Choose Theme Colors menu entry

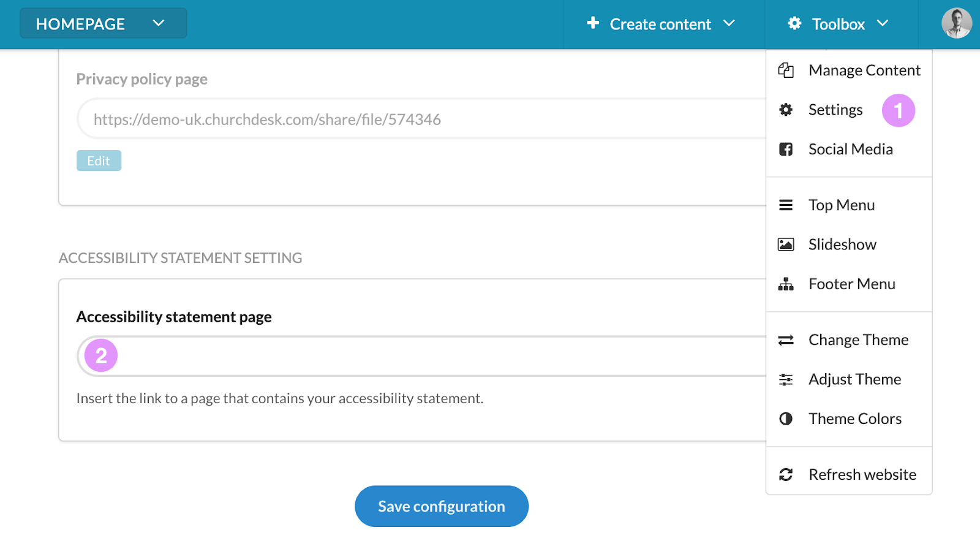[x=854, y=419]
